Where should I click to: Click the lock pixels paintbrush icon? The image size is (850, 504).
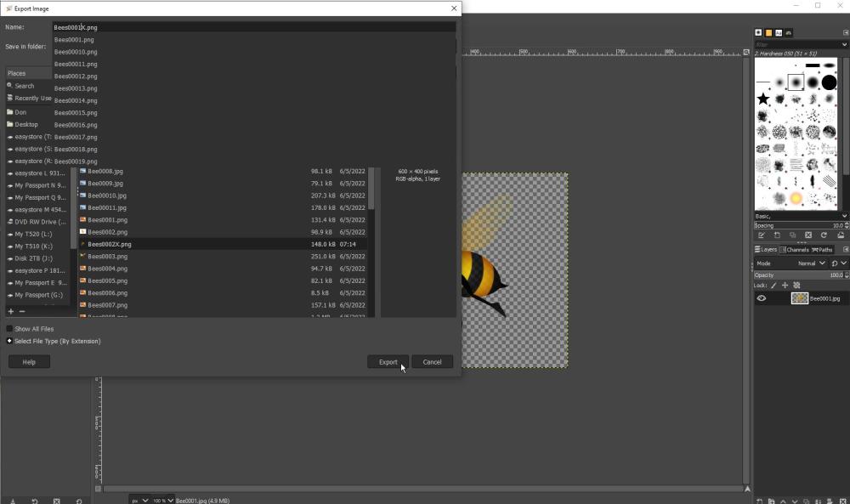pyautogui.click(x=773, y=286)
